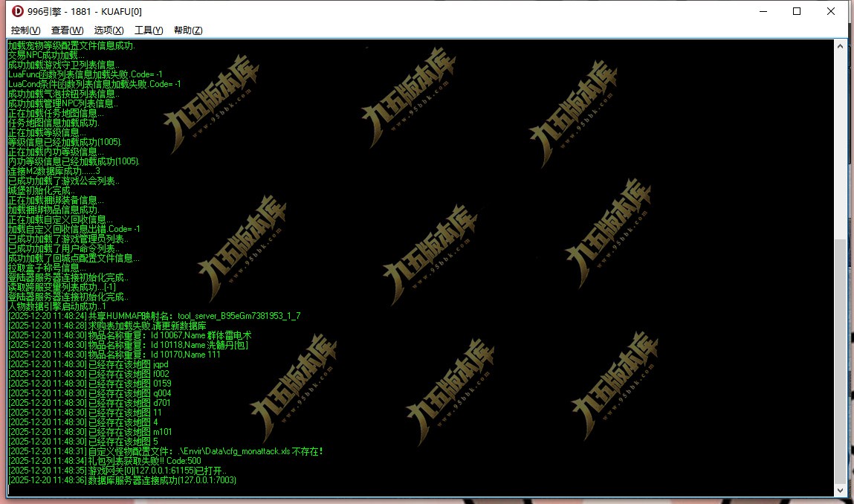Image resolution: width=854 pixels, height=504 pixels.
Task: Click line 成功加载管理NPC列表信息
Action: (x=62, y=103)
